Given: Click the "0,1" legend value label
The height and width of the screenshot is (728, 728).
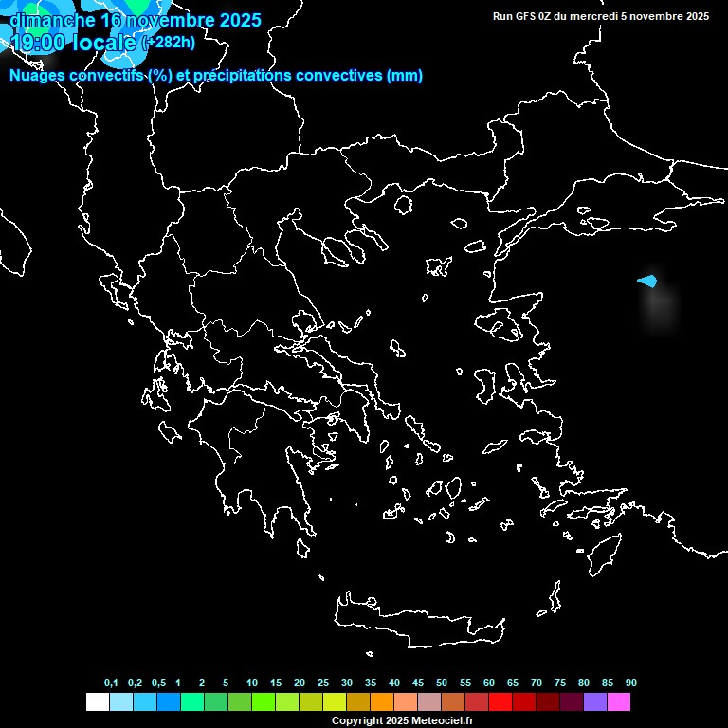Looking at the screenshot, I should tap(111, 682).
